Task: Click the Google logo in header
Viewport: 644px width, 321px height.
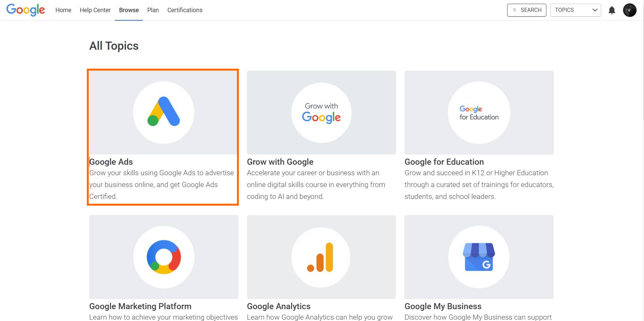Action: (x=26, y=10)
